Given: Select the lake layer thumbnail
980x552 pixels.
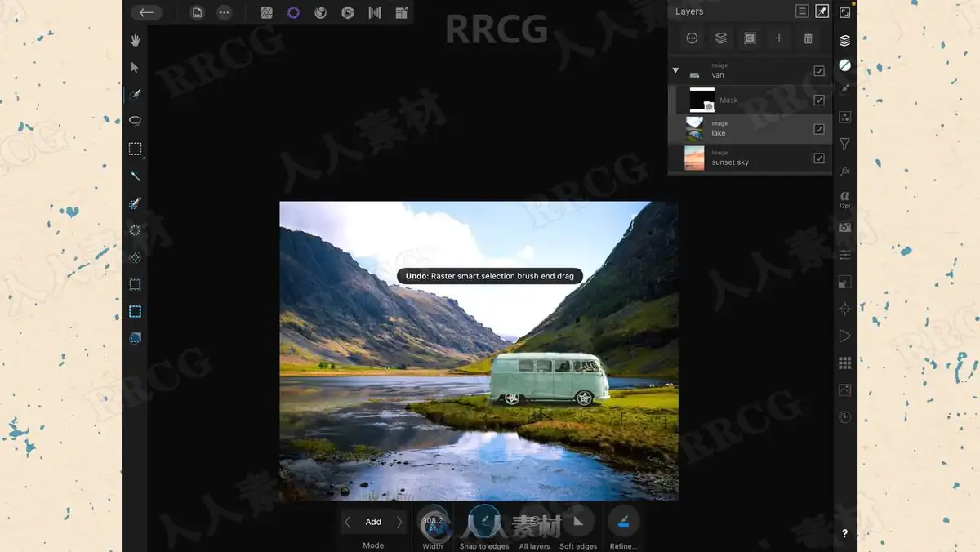Looking at the screenshot, I should (694, 129).
